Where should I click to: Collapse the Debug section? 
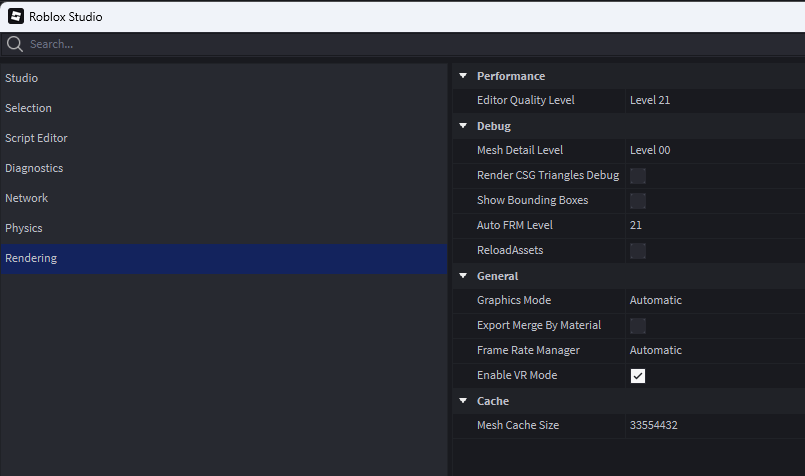(x=463, y=126)
